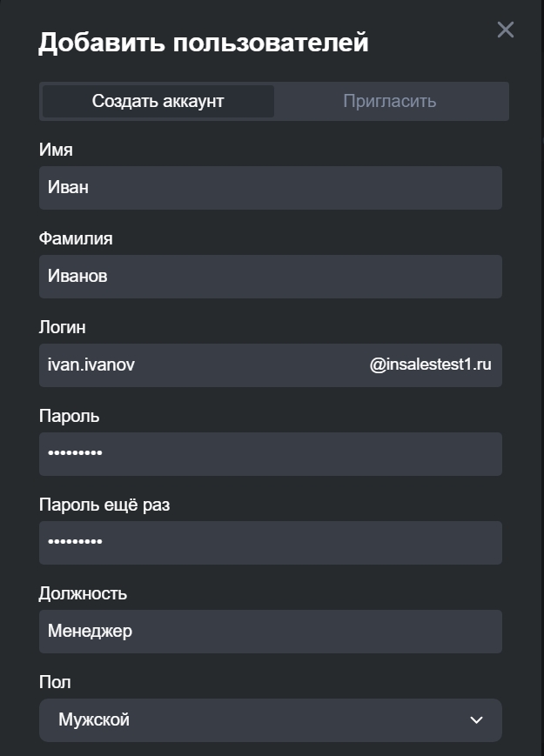Focus the Фамилия field with Иванов
The width and height of the screenshot is (544, 756).
[x=270, y=277]
